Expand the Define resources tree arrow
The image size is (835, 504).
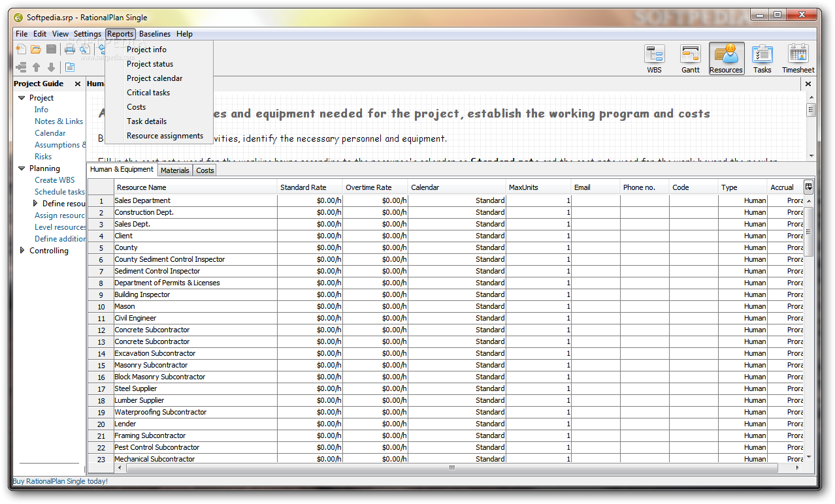pos(35,204)
